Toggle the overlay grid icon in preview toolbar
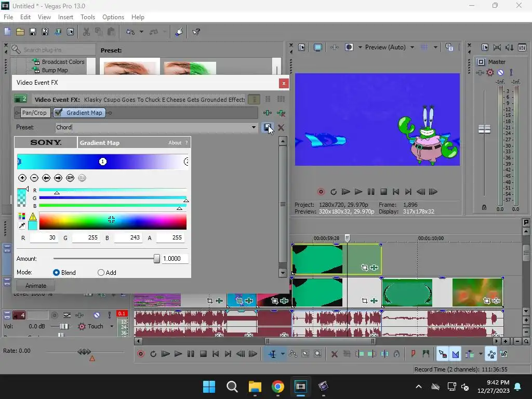 pos(424,47)
